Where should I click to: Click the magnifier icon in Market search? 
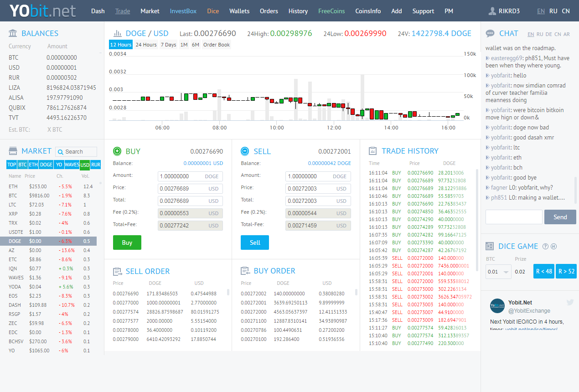[x=60, y=152]
